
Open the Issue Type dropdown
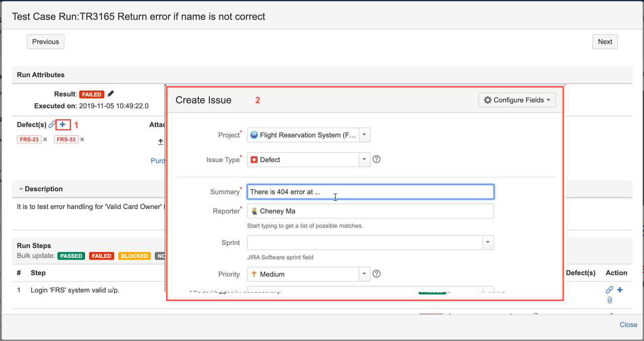tap(364, 160)
